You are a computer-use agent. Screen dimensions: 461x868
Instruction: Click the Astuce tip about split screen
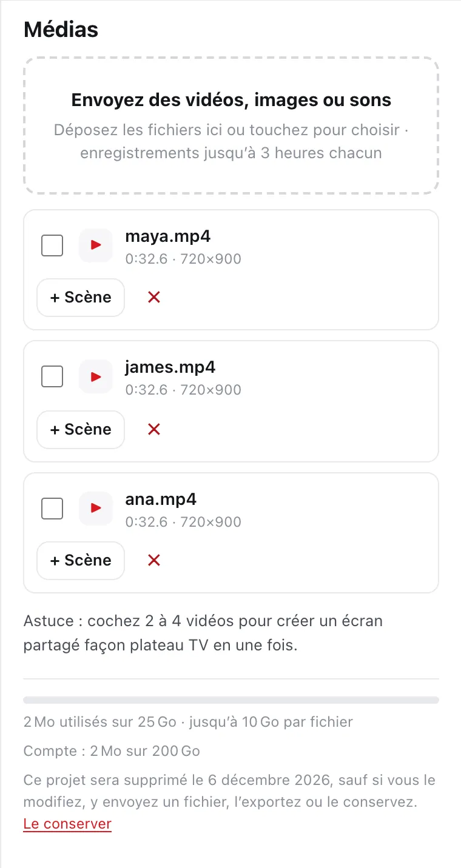click(203, 633)
